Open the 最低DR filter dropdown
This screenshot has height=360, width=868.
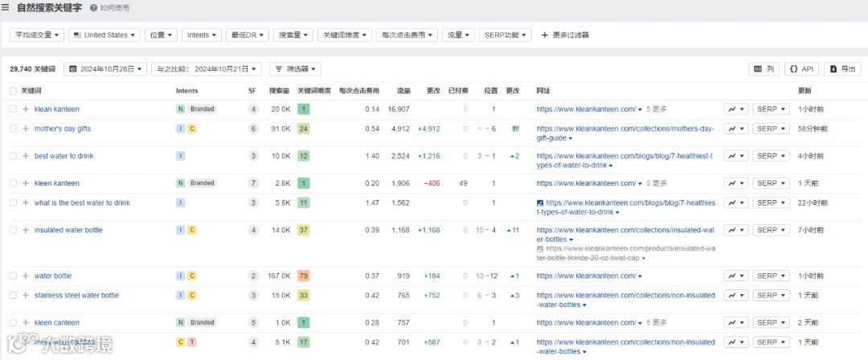tap(248, 35)
